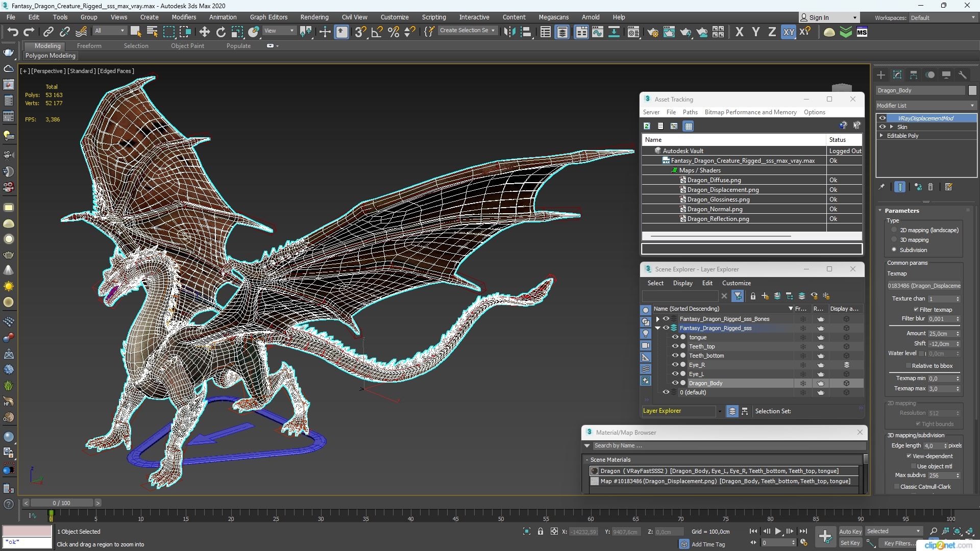This screenshot has height=551, width=980.
Task: Click the Sign In button
Action: point(829,17)
